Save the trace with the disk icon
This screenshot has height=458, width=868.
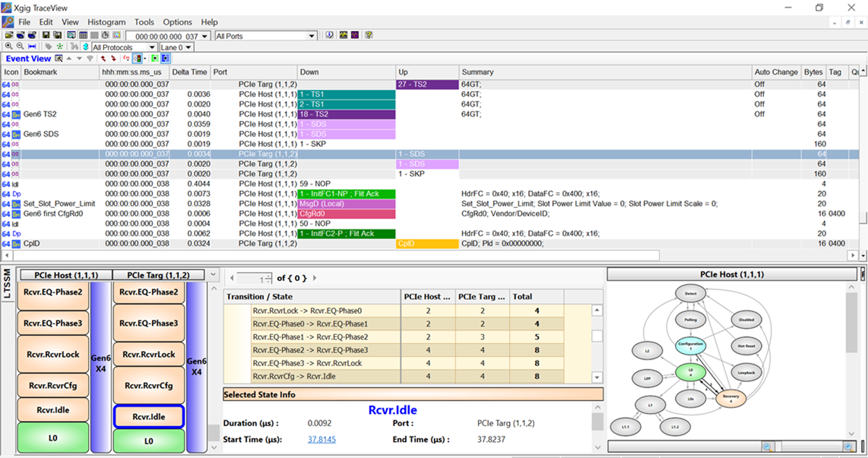[46, 34]
